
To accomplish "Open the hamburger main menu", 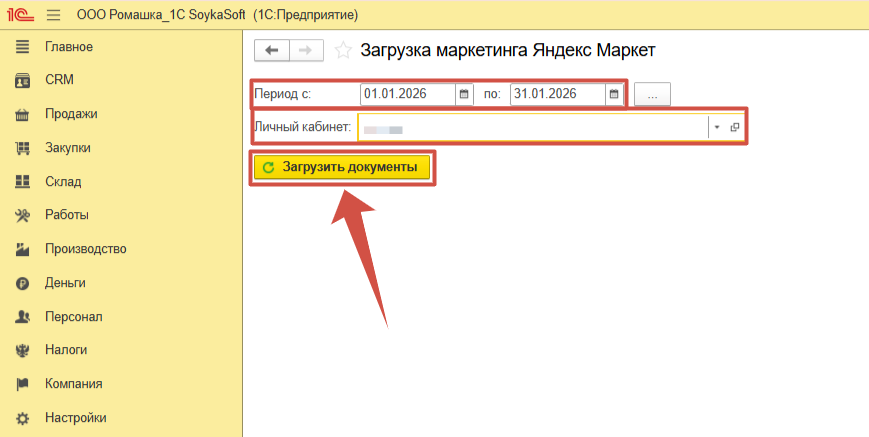I will (x=54, y=15).
